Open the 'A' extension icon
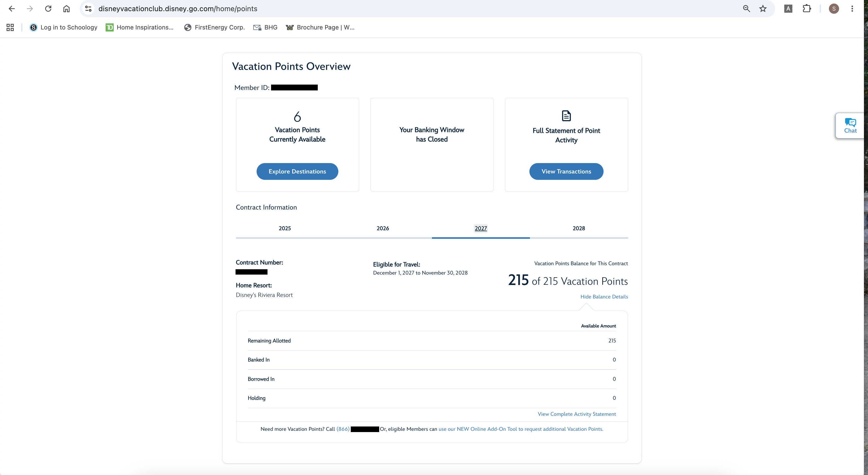This screenshot has height=475, width=868. [x=788, y=9]
